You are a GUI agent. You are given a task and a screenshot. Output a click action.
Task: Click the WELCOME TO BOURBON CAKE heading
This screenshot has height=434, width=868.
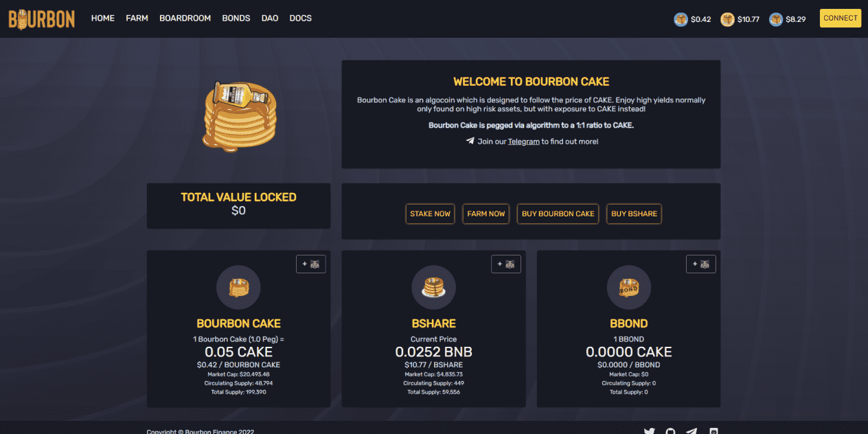tap(532, 82)
